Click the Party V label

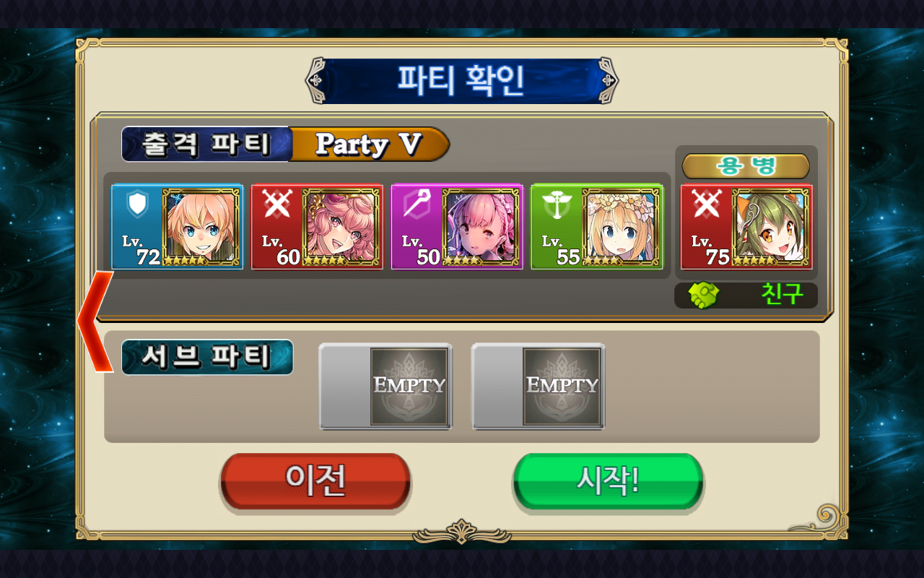(369, 144)
